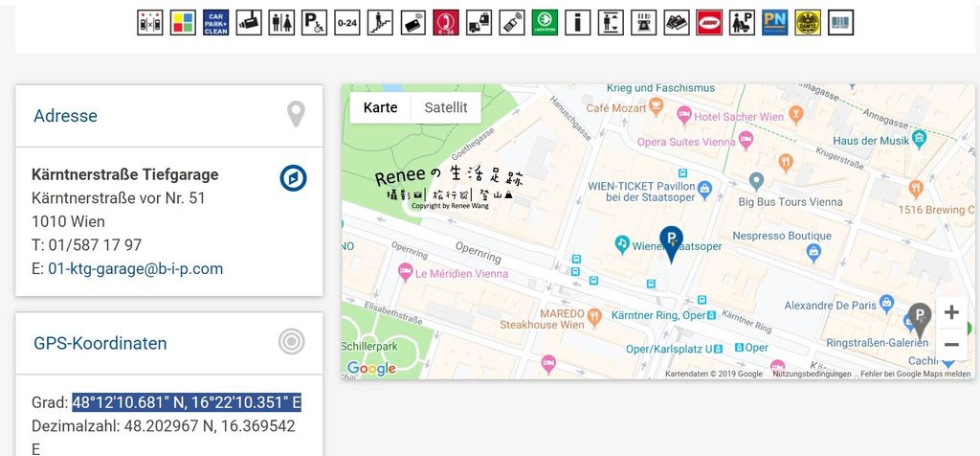Switch map to Satellit view
The image size is (980, 456).
pos(446,107)
